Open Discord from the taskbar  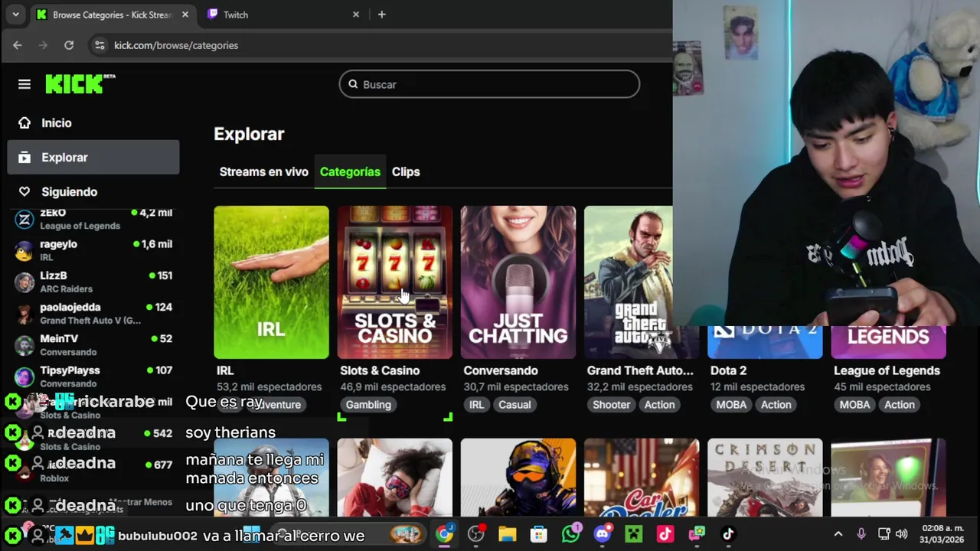click(x=603, y=533)
